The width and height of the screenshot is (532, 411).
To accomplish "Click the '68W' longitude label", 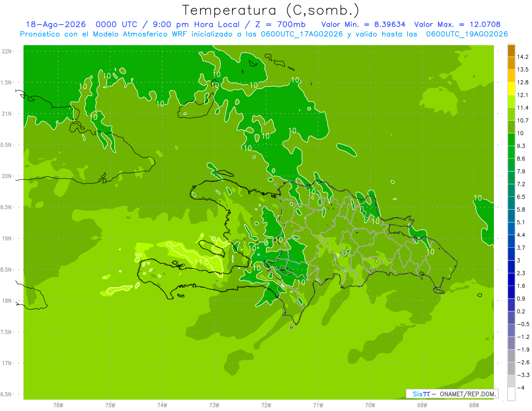I will tap(474, 406).
